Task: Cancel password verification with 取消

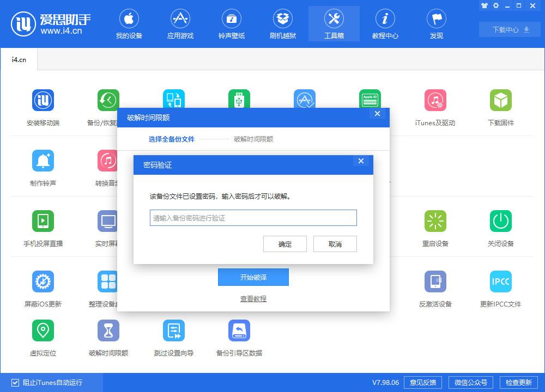Action: pyautogui.click(x=335, y=244)
